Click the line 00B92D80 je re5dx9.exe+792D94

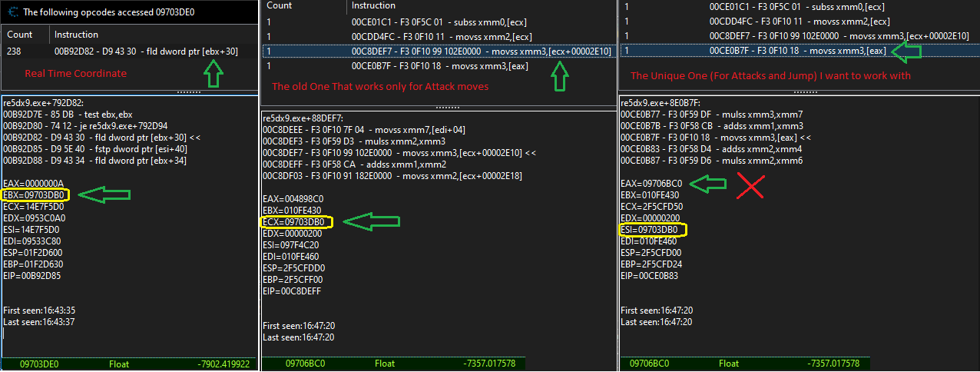[85, 125]
